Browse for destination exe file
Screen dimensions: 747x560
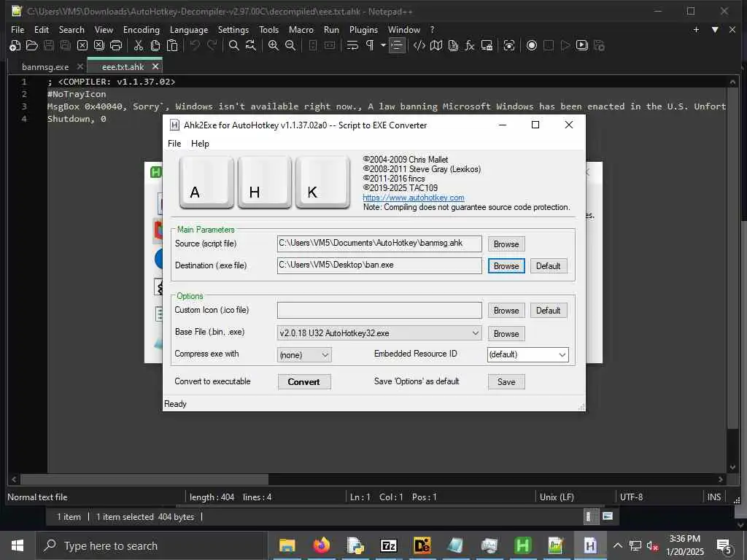click(x=506, y=265)
